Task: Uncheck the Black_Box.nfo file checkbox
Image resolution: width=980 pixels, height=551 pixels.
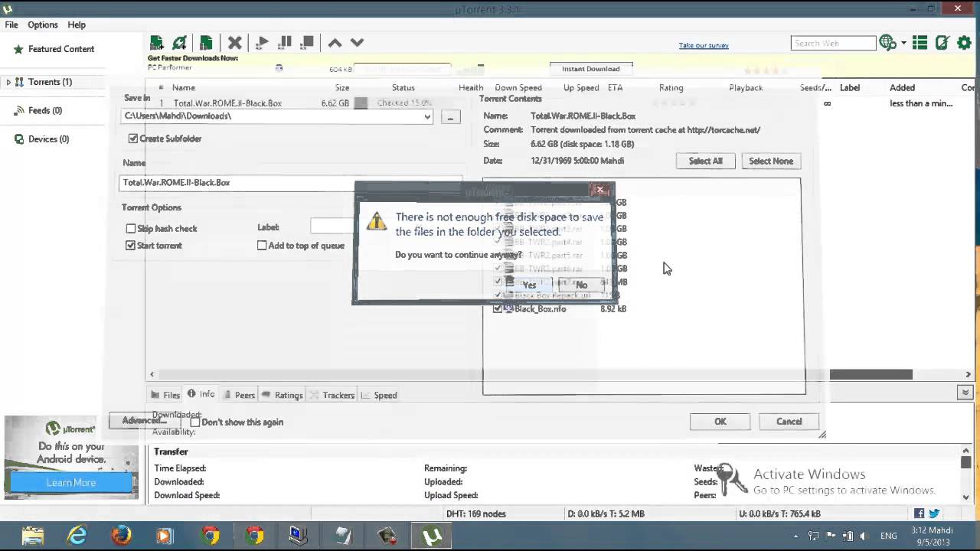Action: click(498, 308)
